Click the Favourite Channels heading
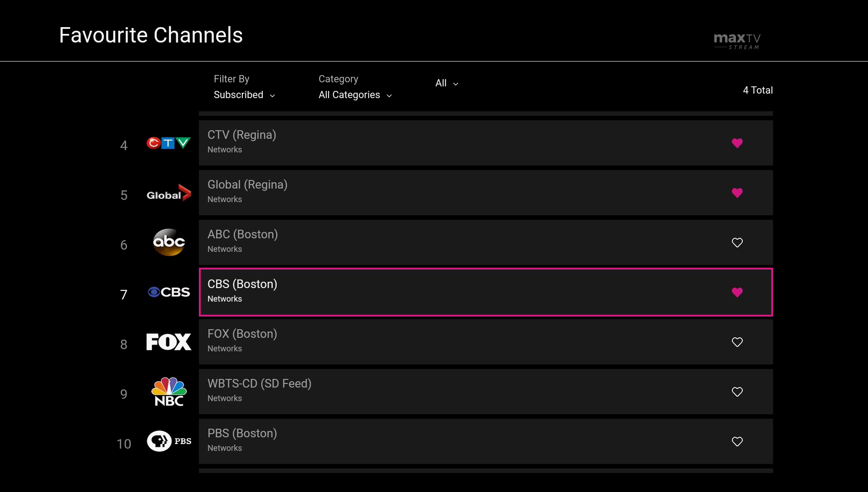This screenshot has width=868, height=492. point(151,35)
